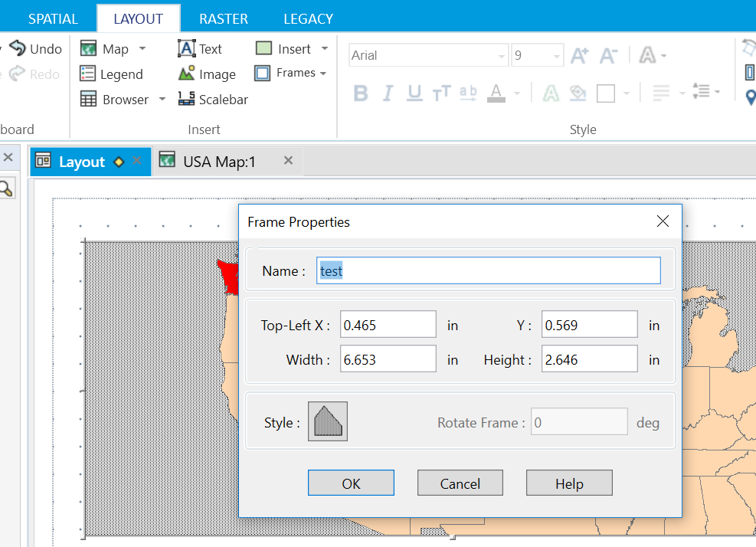The width and height of the screenshot is (756, 547).
Task: Decrease font size with A- icon
Action: click(x=608, y=55)
